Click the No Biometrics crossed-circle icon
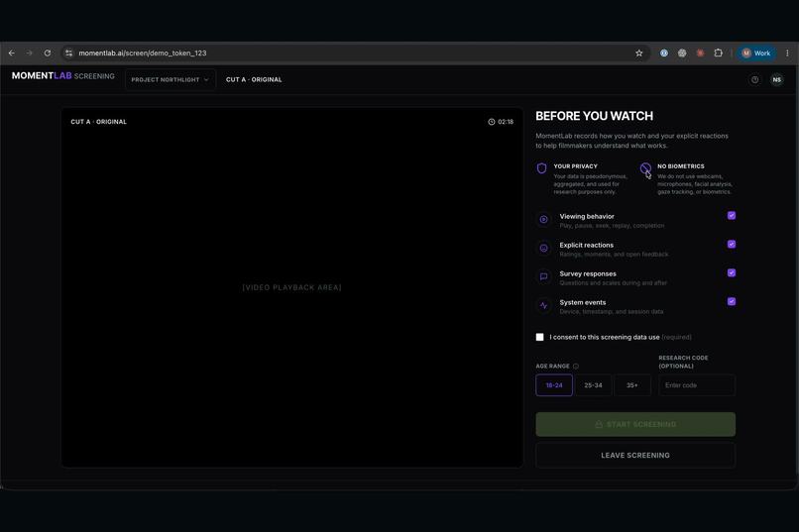The image size is (799, 532). 645,168
